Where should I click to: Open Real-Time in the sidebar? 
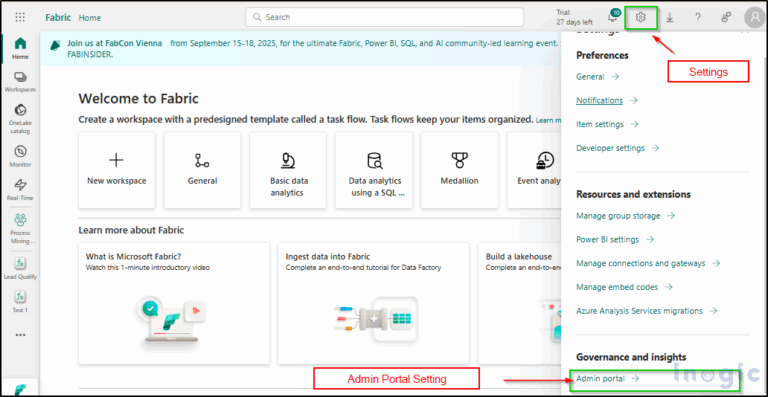click(x=20, y=190)
